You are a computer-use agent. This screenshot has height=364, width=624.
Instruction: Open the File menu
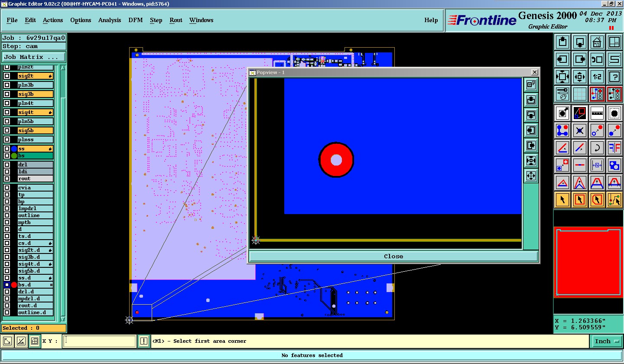click(x=12, y=20)
